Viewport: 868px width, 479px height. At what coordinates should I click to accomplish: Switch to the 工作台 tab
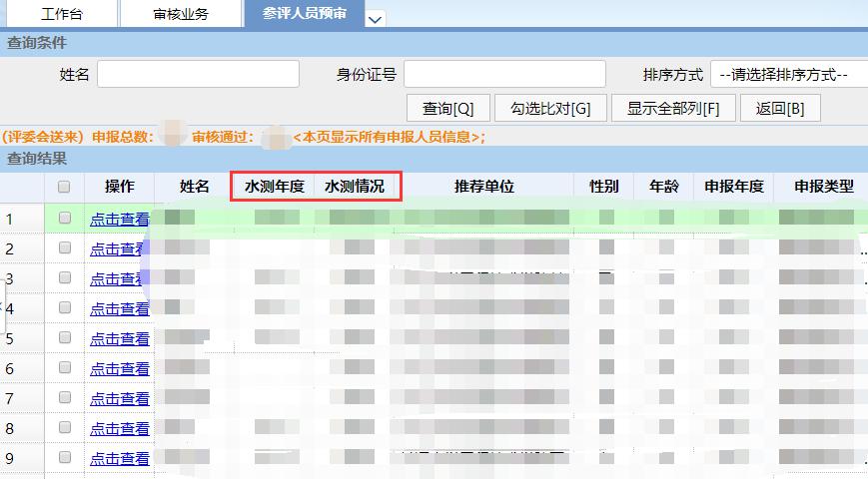[61, 14]
